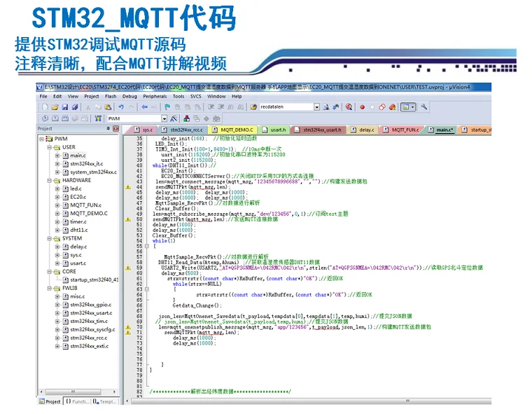Click warning marker at line 59

(x=128, y=268)
